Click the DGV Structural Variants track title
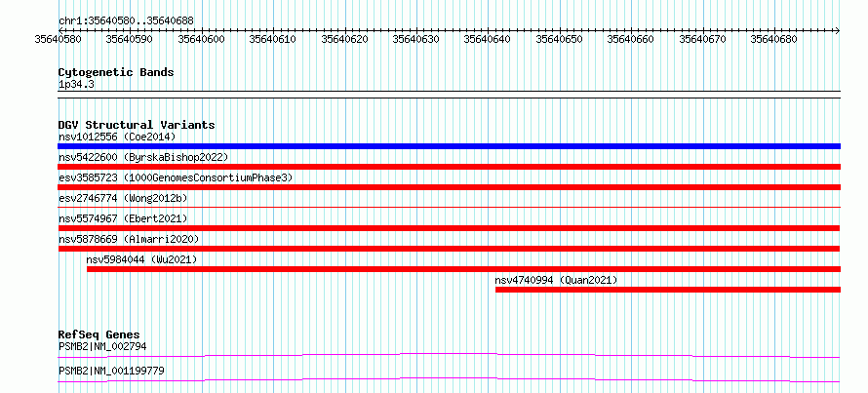 point(137,125)
